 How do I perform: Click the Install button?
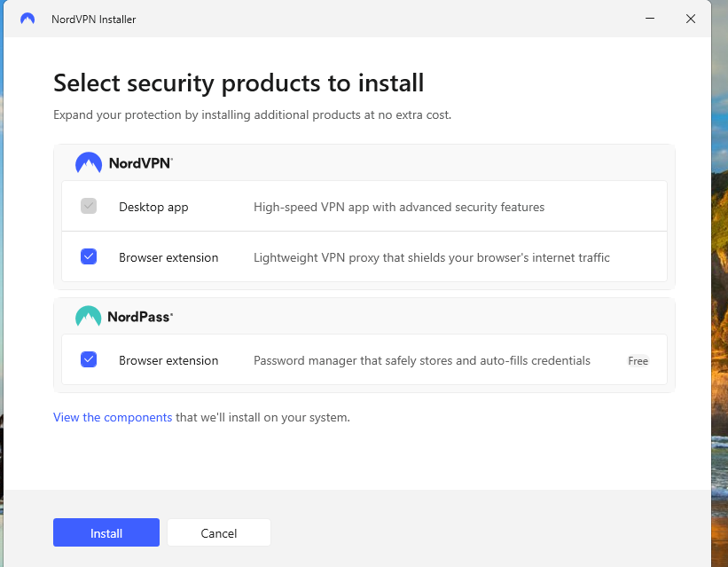coord(106,532)
